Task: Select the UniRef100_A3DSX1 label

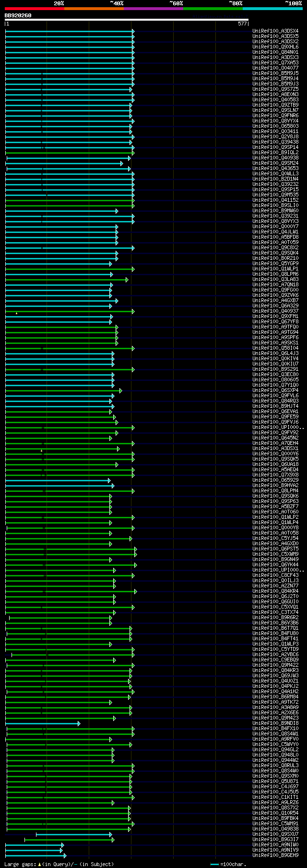Action: 275,449
